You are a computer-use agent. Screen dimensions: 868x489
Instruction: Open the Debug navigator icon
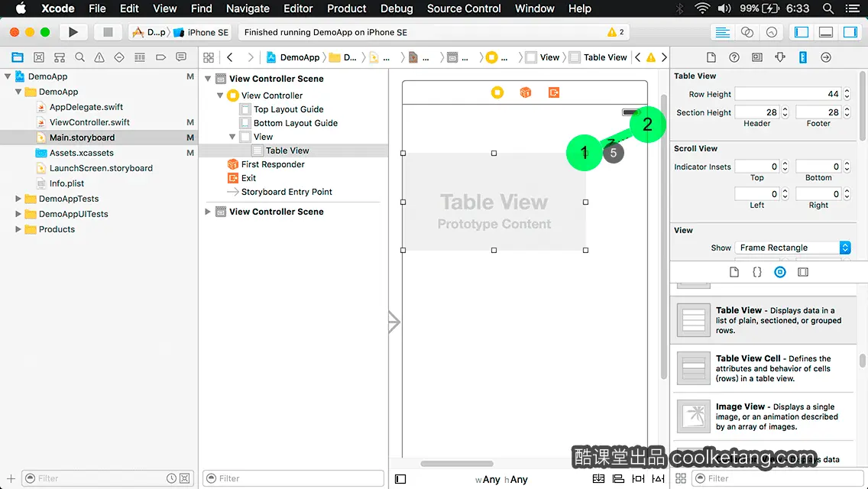(x=140, y=57)
